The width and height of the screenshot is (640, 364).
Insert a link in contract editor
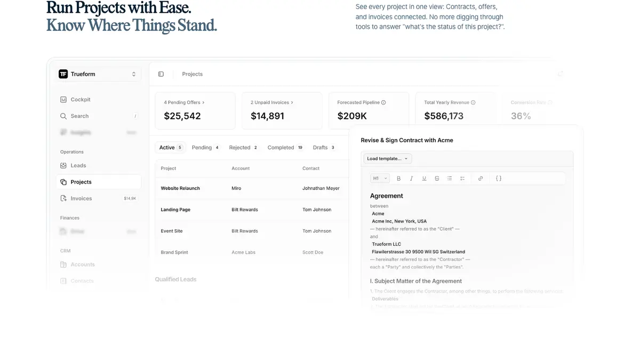pyautogui.click(x=481, y=179)
